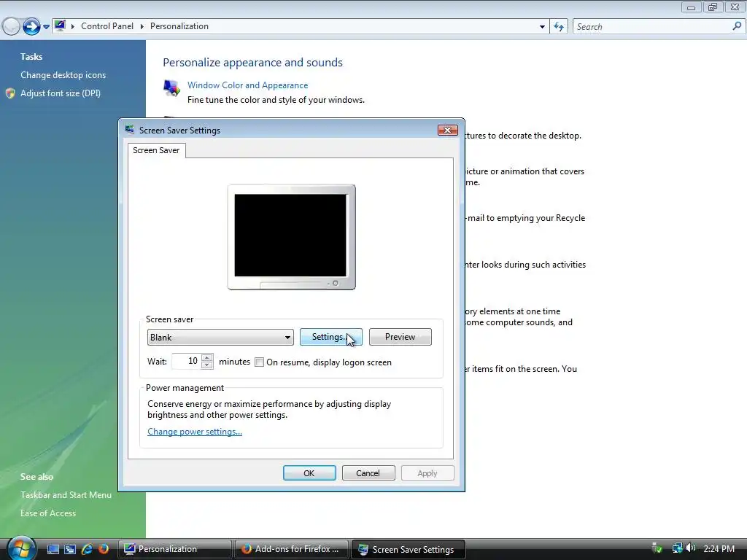Click the volume speaker tray icon

(x=690, y=548)
